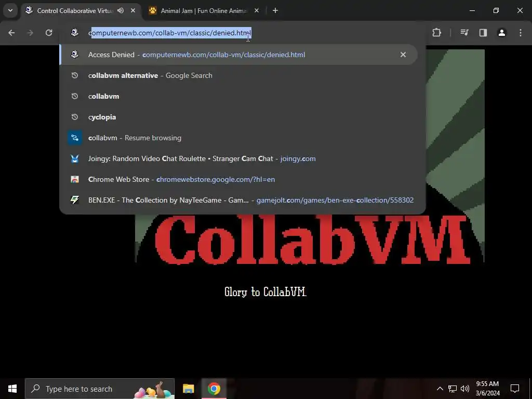
Task: Select the Access Denied URL suggestion
Action: click(x=238, y=55)
